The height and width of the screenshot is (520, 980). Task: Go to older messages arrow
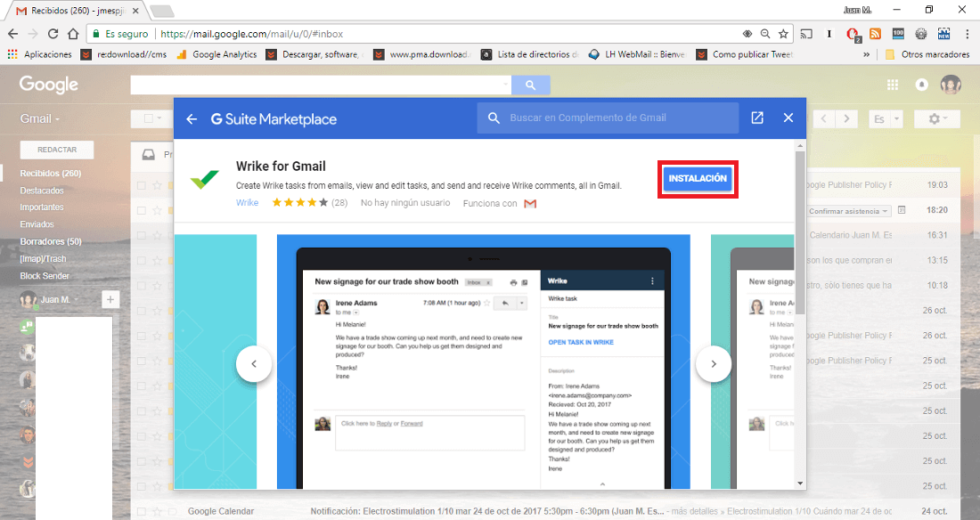[x=846, y=118]
